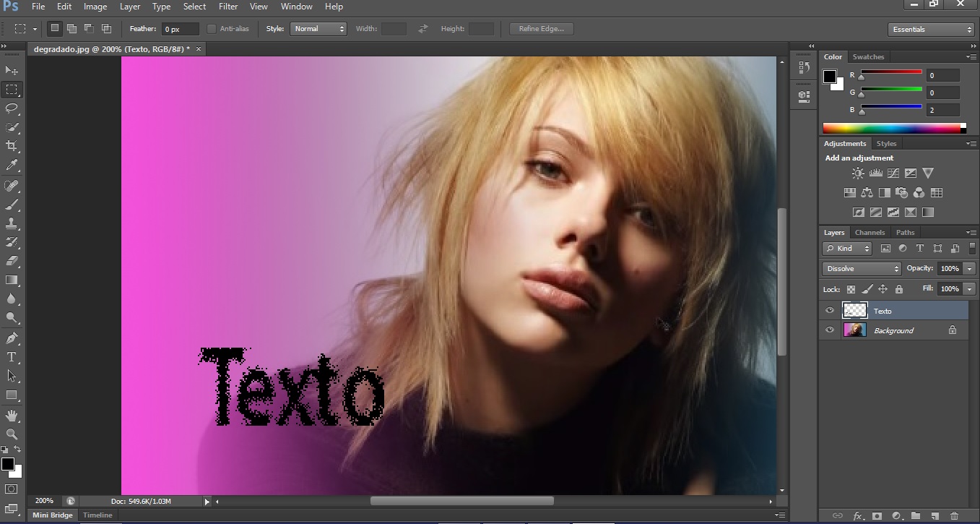Hide the Texto layer
The height and width of the screenshot is (524, 980).
pyautogui.click(x=830, y=311)
